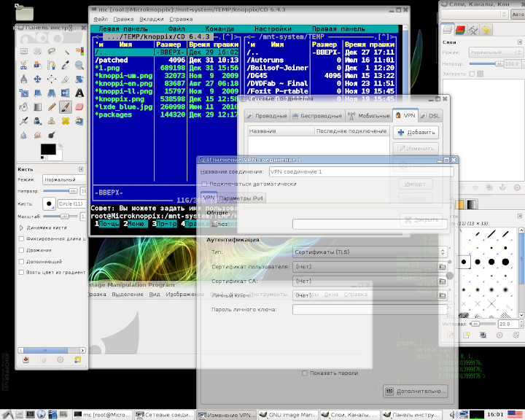The height and width of the screenshot is (420, 525).
Task: Check Взять цвет из градиента option
Action: pos(21,272)
